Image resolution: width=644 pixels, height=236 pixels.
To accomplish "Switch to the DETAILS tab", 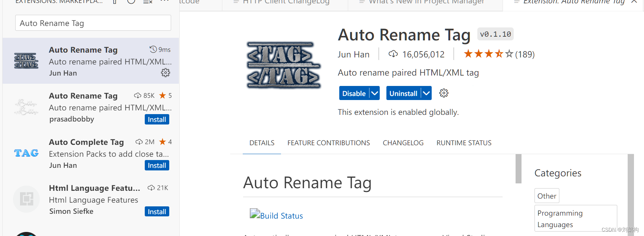I will [x=262, y=143].
